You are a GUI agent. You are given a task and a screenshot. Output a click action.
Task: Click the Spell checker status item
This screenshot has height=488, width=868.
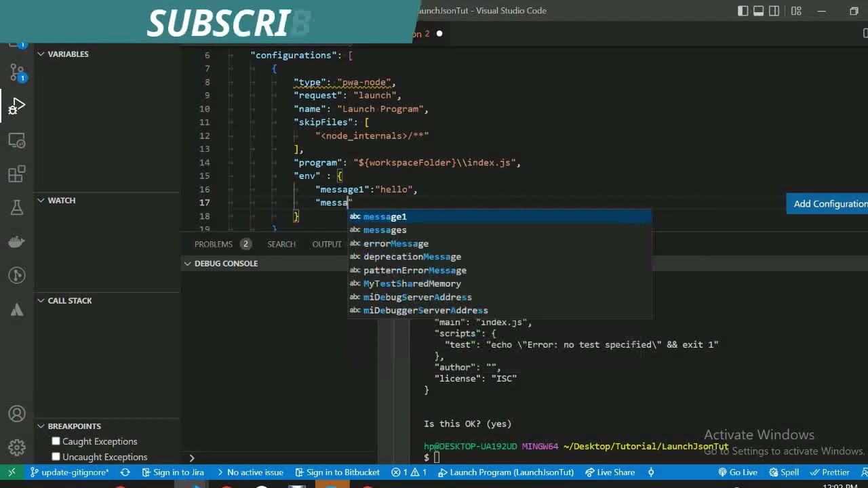pos(783,472)
